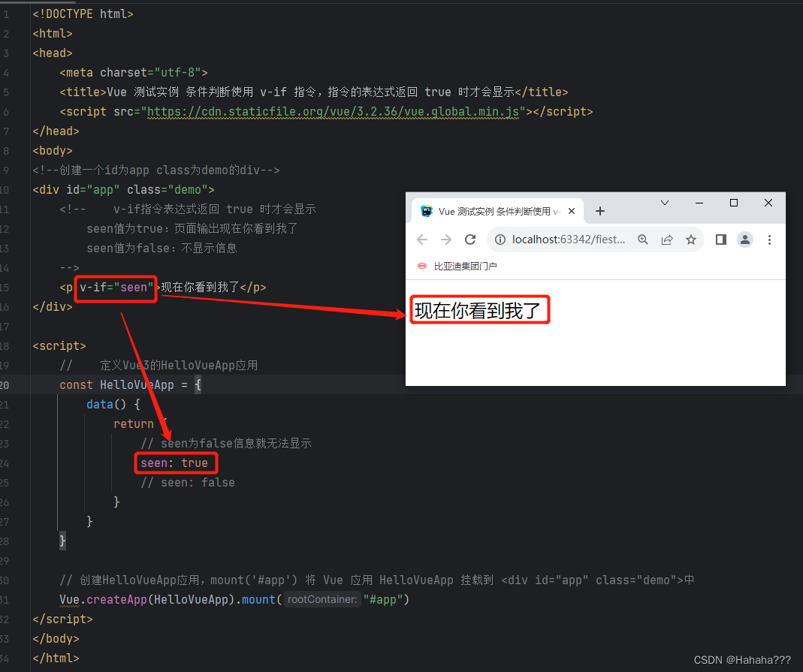This screenshot has height=672, width=803.
Task: Click the zoom magnifier icon in address bar
Action: click(x=643, y=240)
